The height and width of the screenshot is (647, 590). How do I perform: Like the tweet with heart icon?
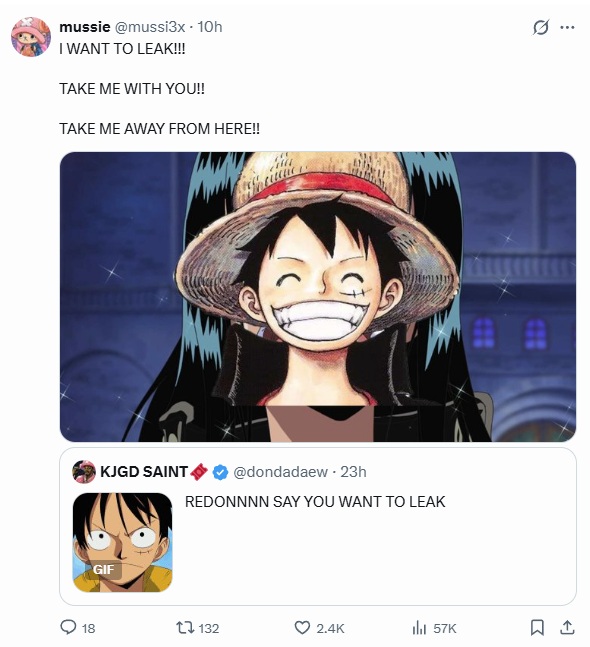tap(302, 628)
